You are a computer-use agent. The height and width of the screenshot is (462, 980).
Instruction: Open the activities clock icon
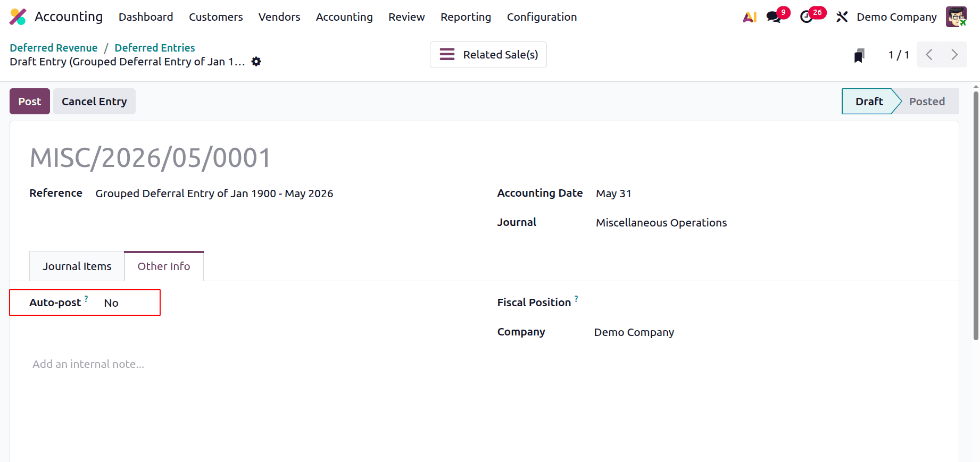(x=807, y=17)
